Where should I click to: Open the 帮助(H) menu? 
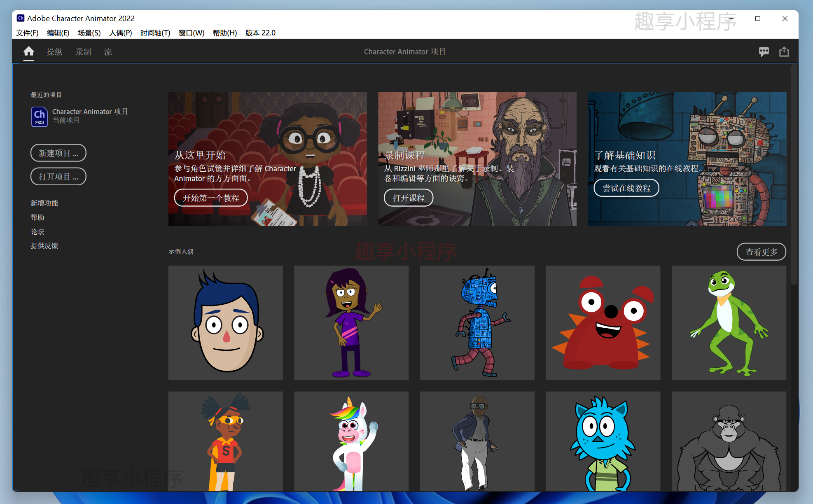pyautogui.click(x=225, y=33)
